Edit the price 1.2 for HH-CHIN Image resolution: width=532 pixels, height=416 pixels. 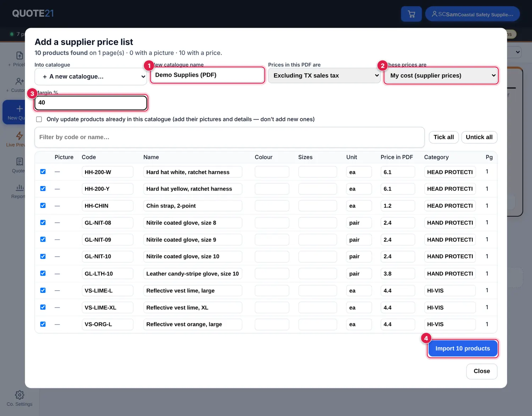coord(398,206)
